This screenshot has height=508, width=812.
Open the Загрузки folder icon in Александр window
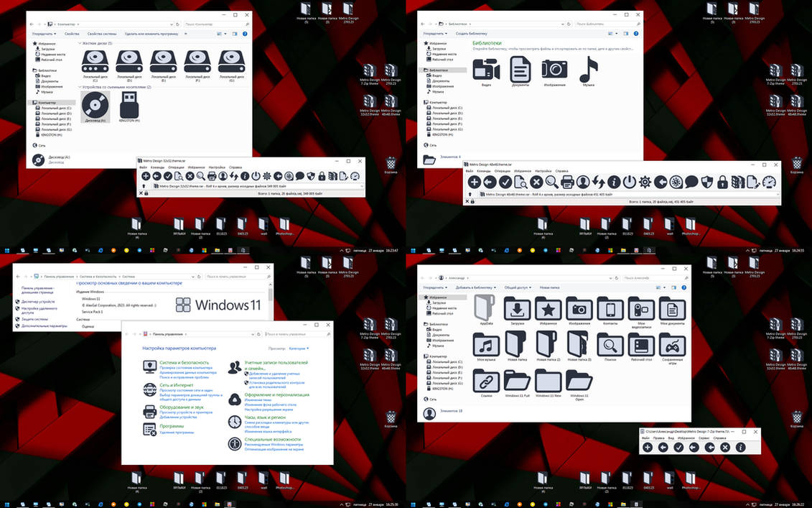tap(517, 309)
